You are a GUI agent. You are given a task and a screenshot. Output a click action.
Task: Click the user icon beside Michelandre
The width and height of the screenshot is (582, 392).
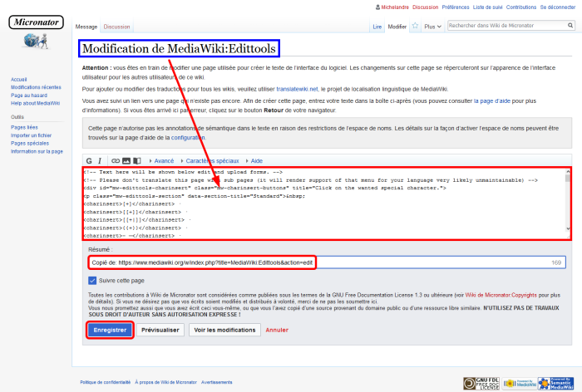pyautogui.click(x=377, y=7)
